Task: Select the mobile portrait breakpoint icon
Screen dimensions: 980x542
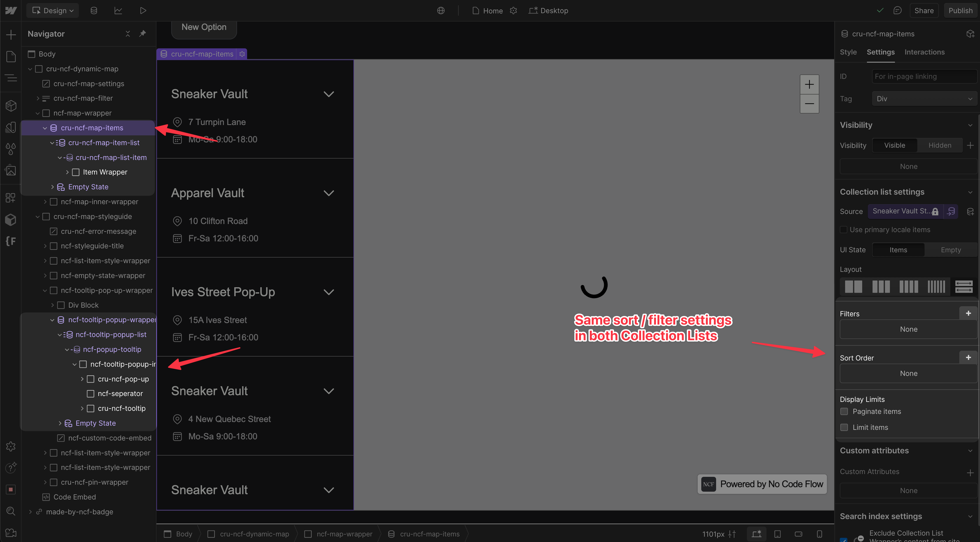Action: [819, 534]
